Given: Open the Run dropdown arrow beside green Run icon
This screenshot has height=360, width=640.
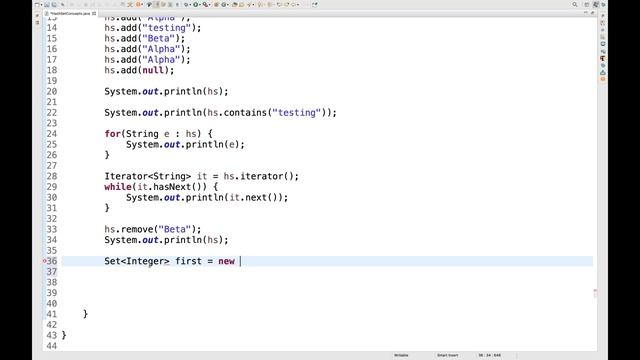Looking at the screenshot, I should [x=200, y=4].
